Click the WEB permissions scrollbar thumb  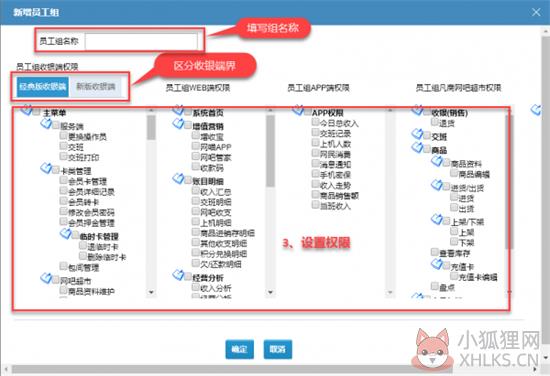[270, 150]
